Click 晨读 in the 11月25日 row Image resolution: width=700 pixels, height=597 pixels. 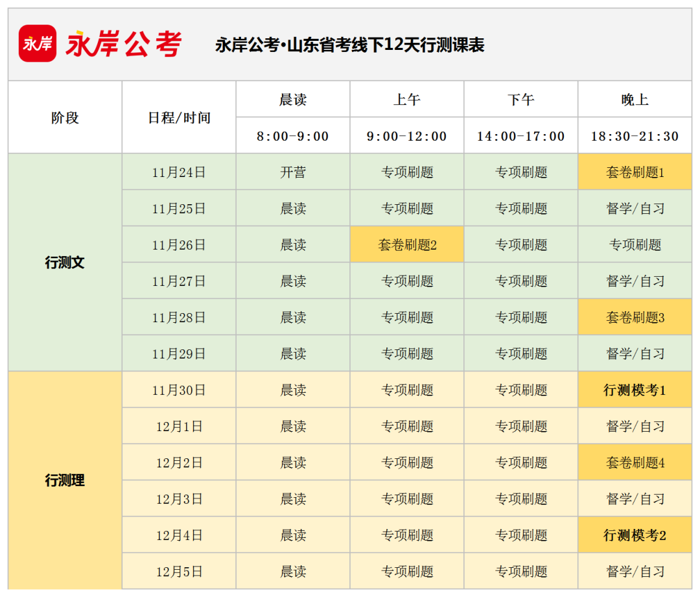coord(293,208)
